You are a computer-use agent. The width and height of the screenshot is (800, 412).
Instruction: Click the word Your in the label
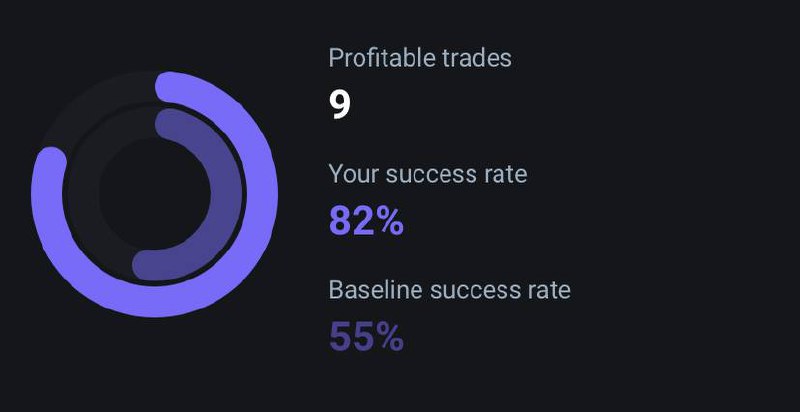(353, 174)
